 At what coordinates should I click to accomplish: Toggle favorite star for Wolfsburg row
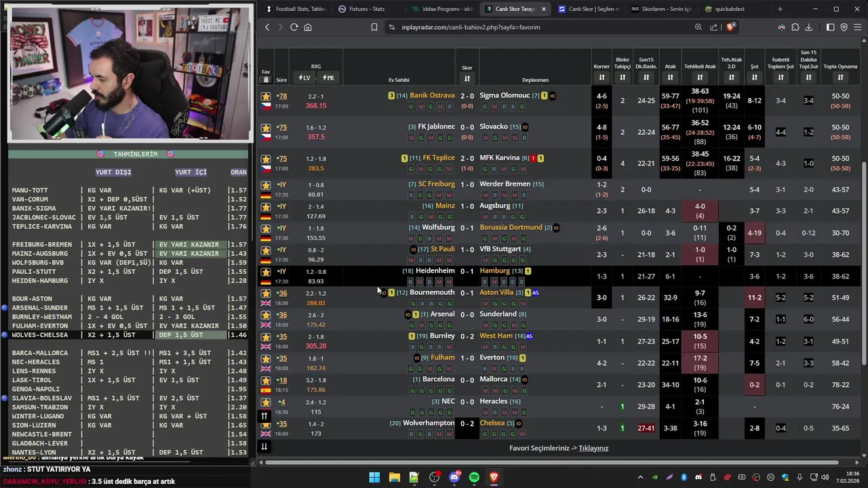click(266, 228)
